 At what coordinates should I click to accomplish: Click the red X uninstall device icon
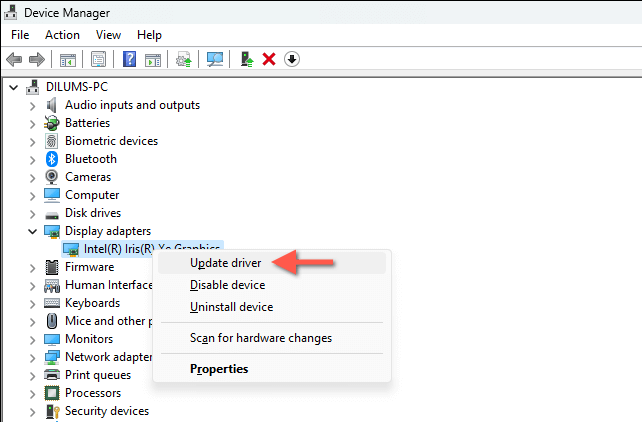(269, 59)
